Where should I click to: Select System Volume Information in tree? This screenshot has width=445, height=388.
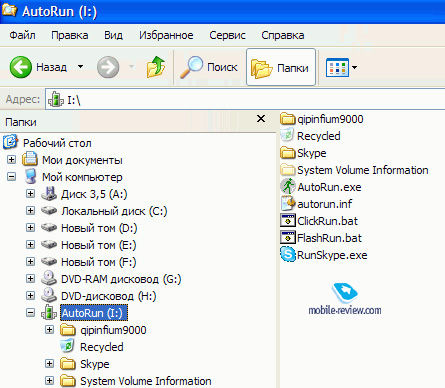click(146, 381)
